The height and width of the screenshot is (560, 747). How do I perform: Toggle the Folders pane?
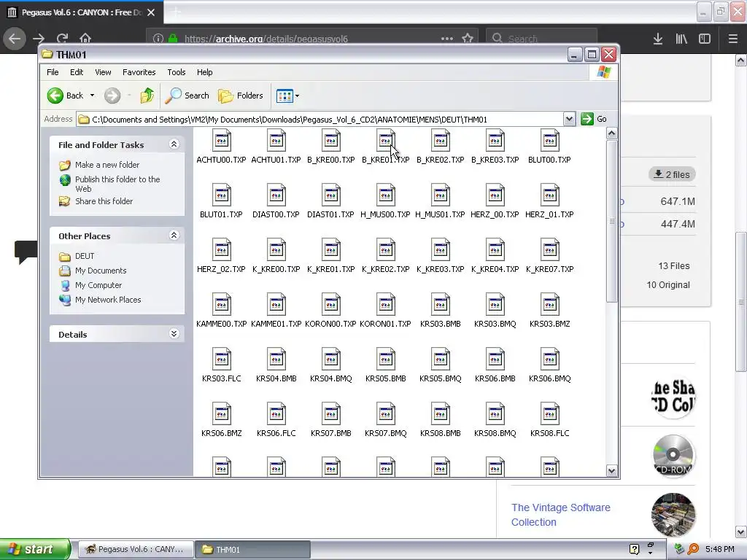click(241, 96)
